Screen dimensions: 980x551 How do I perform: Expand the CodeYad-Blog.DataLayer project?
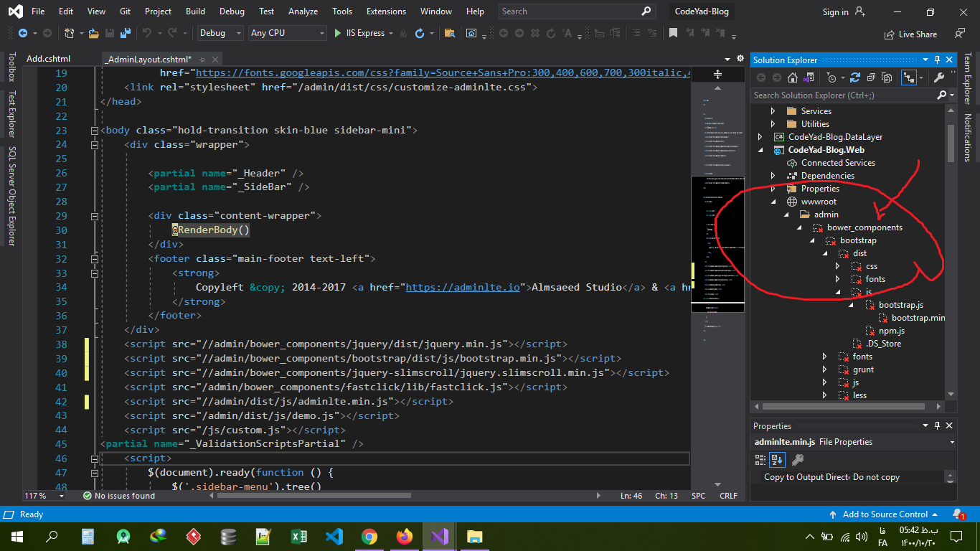tap(760, 137)
